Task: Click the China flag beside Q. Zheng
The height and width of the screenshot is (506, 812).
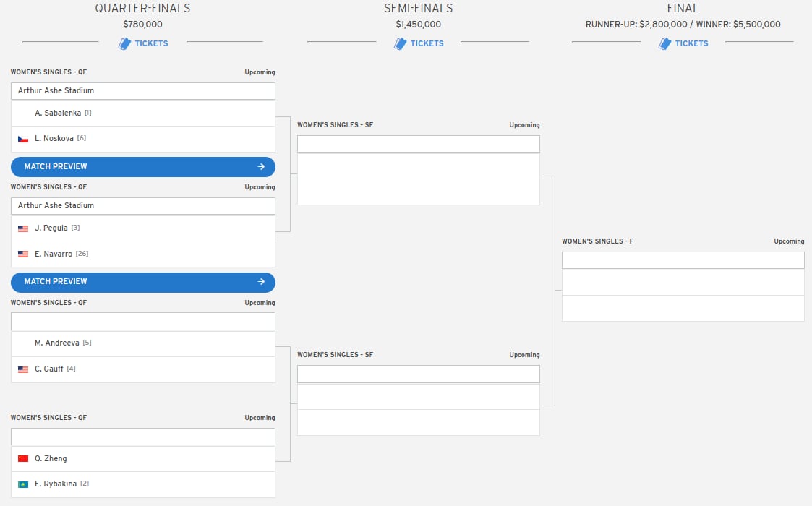Action: 23,459
